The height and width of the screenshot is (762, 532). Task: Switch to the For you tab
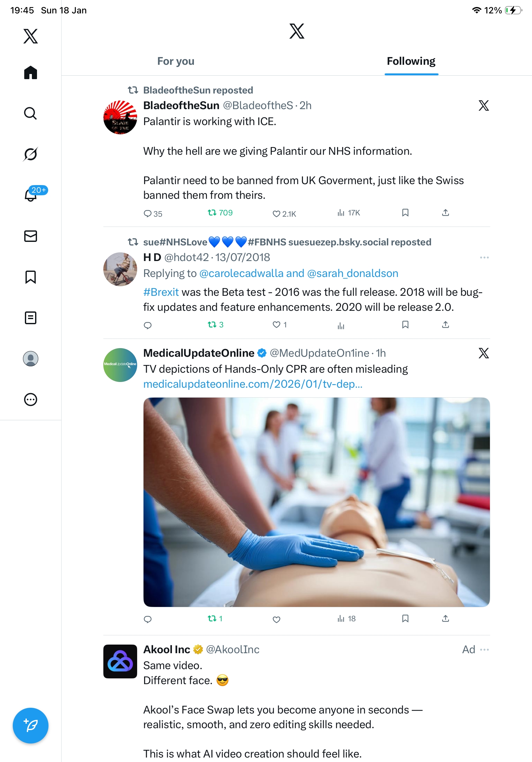pos(176,61)
